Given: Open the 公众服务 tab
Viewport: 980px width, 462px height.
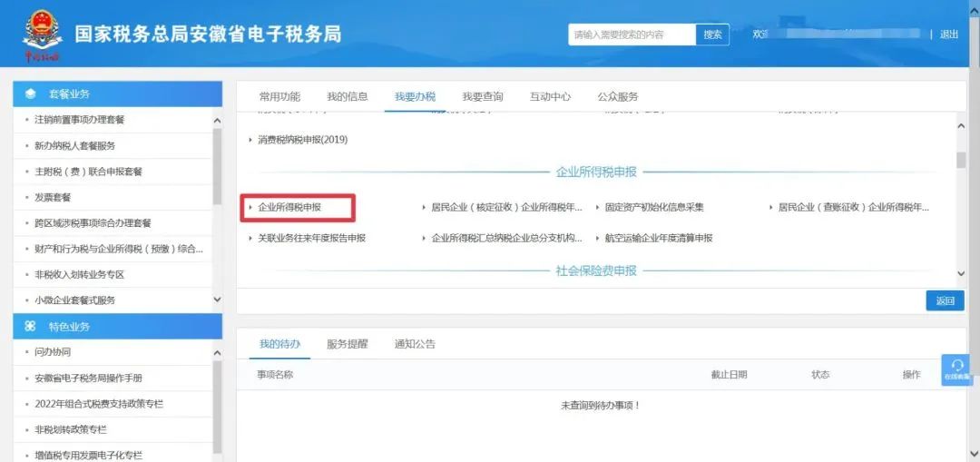Looking at the screenshot, I should click(618, 97).
